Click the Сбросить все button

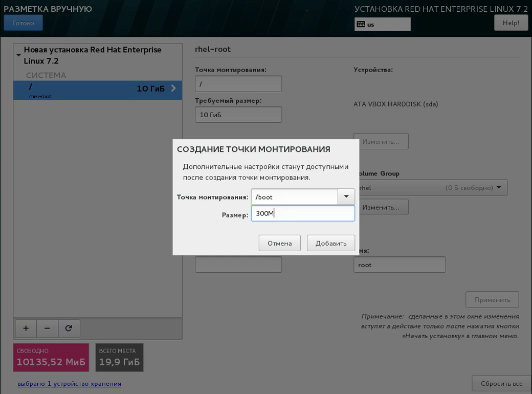[501, 383]
